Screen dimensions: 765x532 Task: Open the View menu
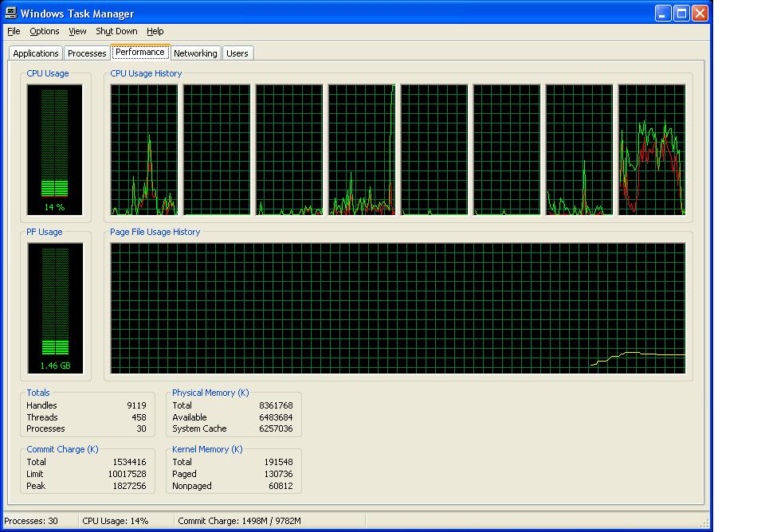77,31
